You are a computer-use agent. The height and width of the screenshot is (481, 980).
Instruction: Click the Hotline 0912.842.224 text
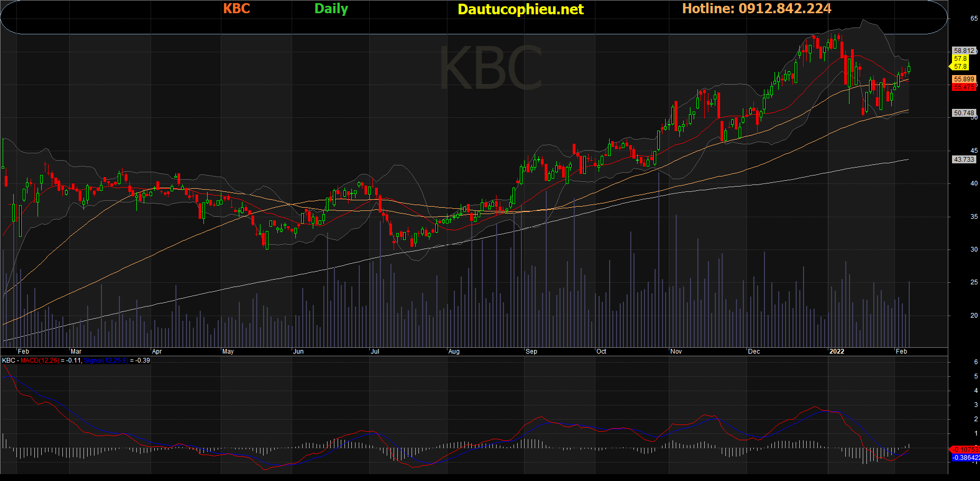coord(756,8)
